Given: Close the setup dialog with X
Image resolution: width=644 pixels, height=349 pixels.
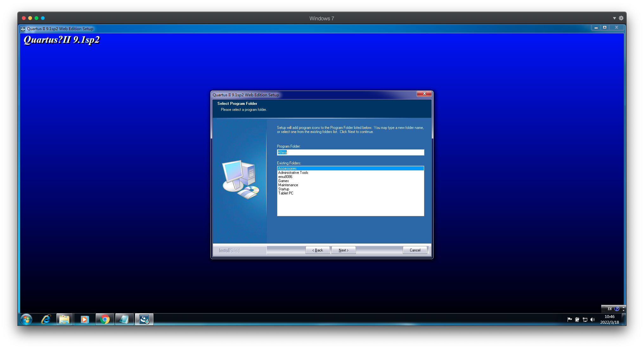Looking at the screenshot, I should coord(424,93).
